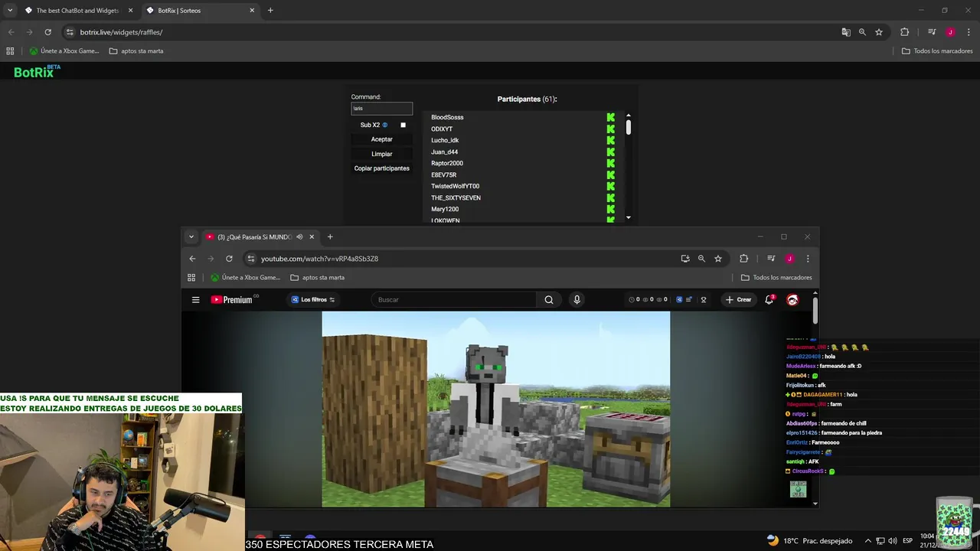The width and height of the screenshot is (980, 551).
Task: Select participant E8EV75R in list
Action: [443, 174]
